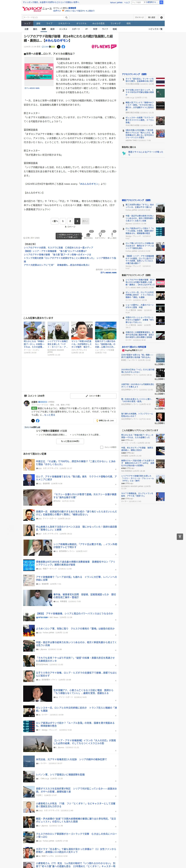Open 中国広西「そば屋」で700円 article
The height and width of the screenshot is (868, 186).
click(76, 463)
